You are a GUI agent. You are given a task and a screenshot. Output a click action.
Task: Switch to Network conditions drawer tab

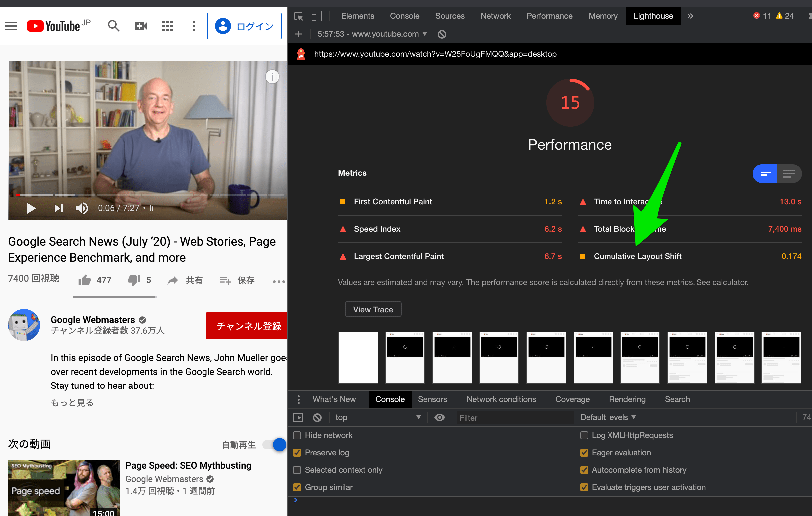(501, 399)
